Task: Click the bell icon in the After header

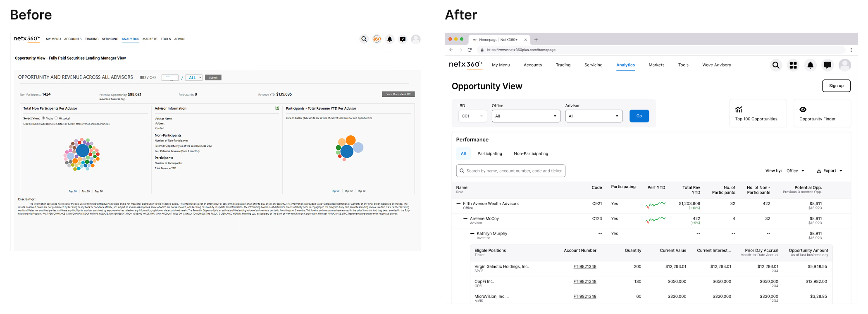Action: 810,65
